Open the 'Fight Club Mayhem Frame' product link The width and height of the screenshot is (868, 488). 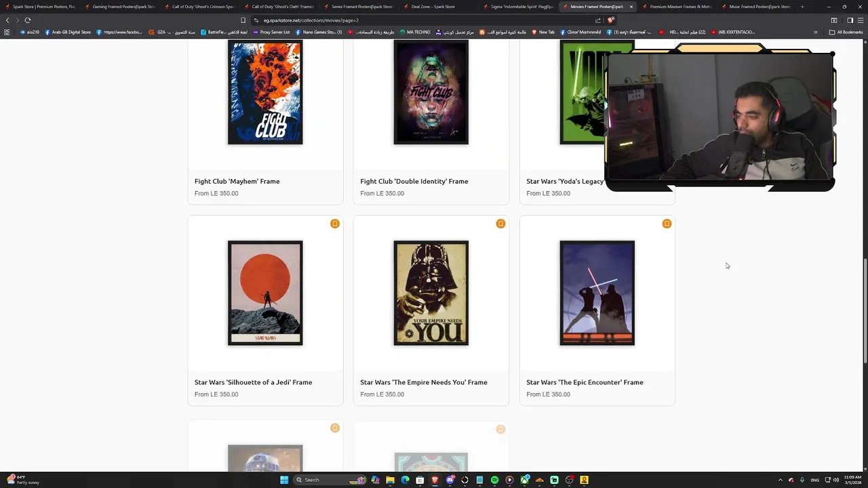click(x=237, y=181)
